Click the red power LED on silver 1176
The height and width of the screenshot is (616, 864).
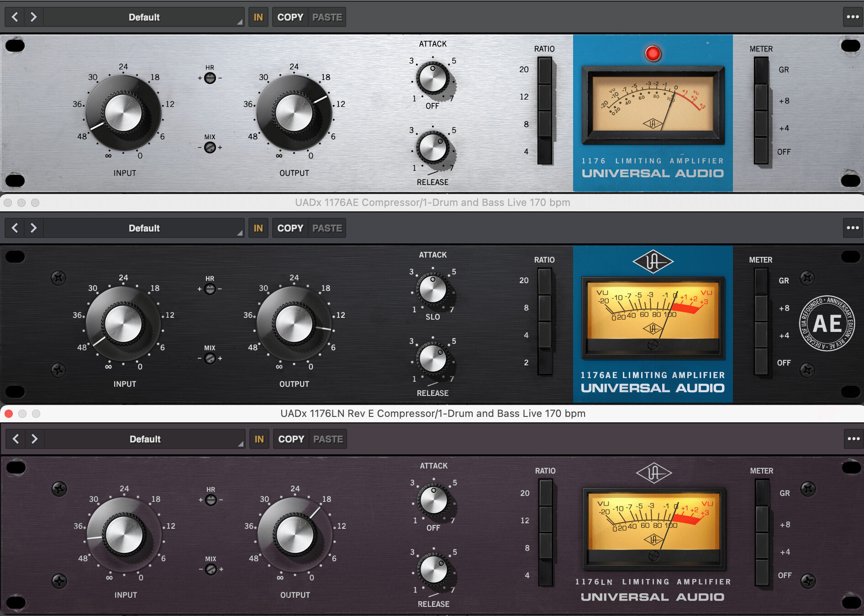click(x=653, y=53)
